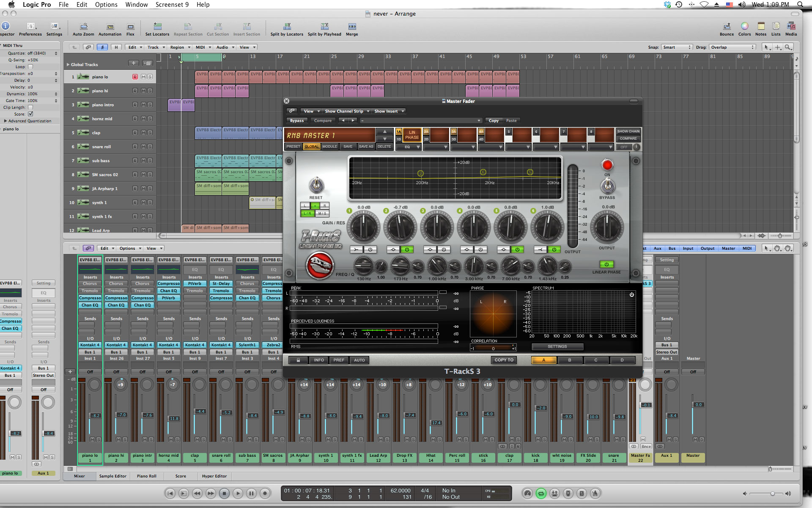Click the Split by Playhead icon
The image size is (812, 508).
(x=324, y=27)
